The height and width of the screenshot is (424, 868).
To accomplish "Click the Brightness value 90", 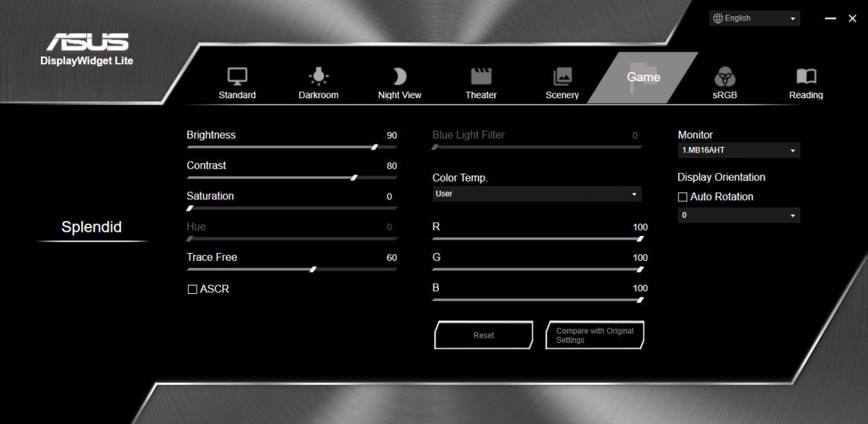I will point(392,136).
